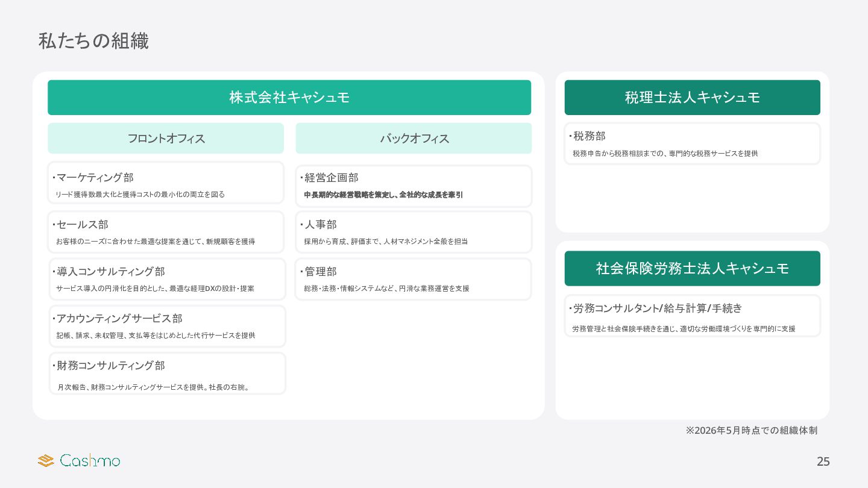Click the 導入コンサルティング部 title
Screen dimensions: 868x488
pos(110,272)
